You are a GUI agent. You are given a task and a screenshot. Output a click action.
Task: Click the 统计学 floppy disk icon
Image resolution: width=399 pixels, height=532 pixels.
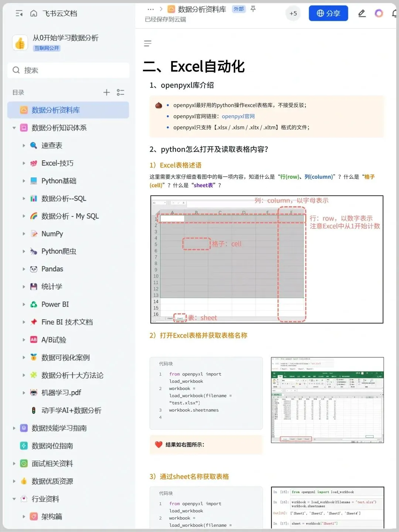pos(34,287)
